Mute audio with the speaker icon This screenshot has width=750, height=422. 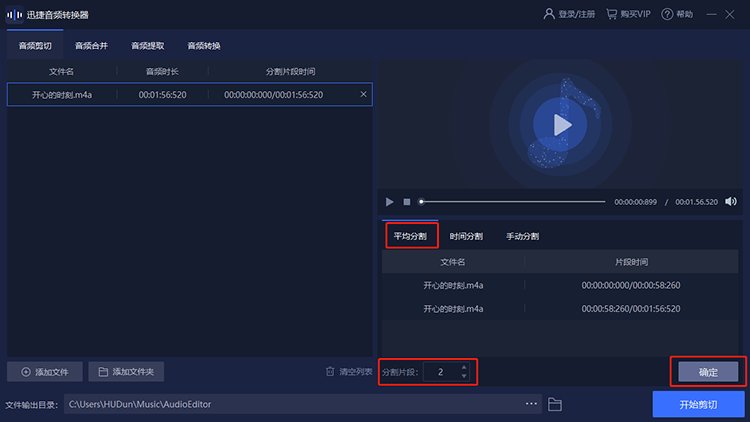[731, 201]
